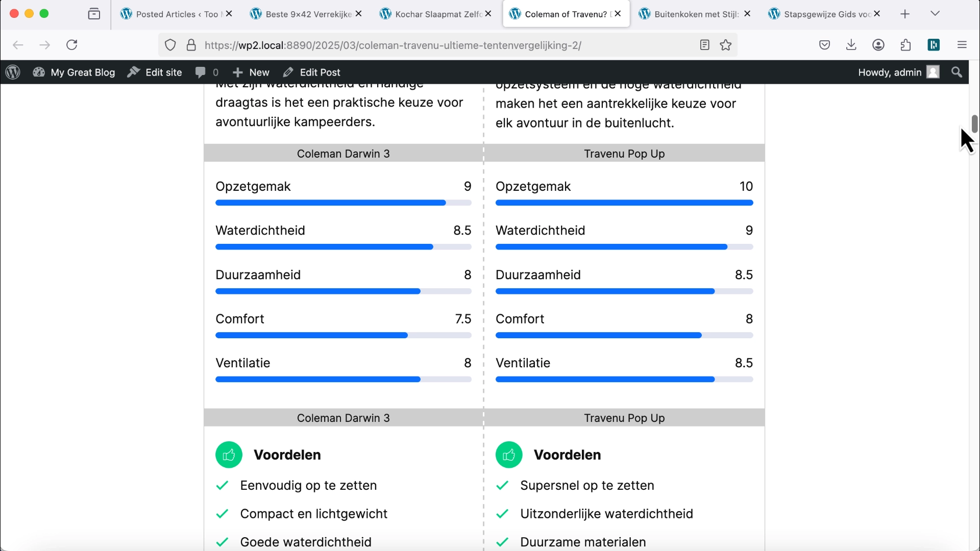Open the Firefox downloads panel
The height and width of the screenshot is (551, 980).
pos(851,45)
